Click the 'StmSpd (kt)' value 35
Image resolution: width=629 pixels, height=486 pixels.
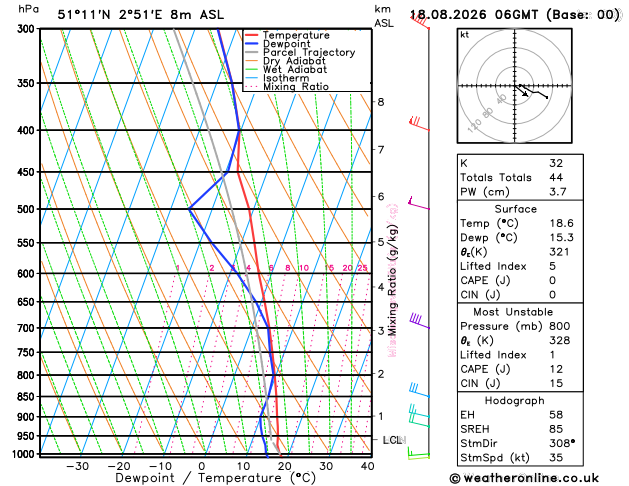(x=556, y=458)
